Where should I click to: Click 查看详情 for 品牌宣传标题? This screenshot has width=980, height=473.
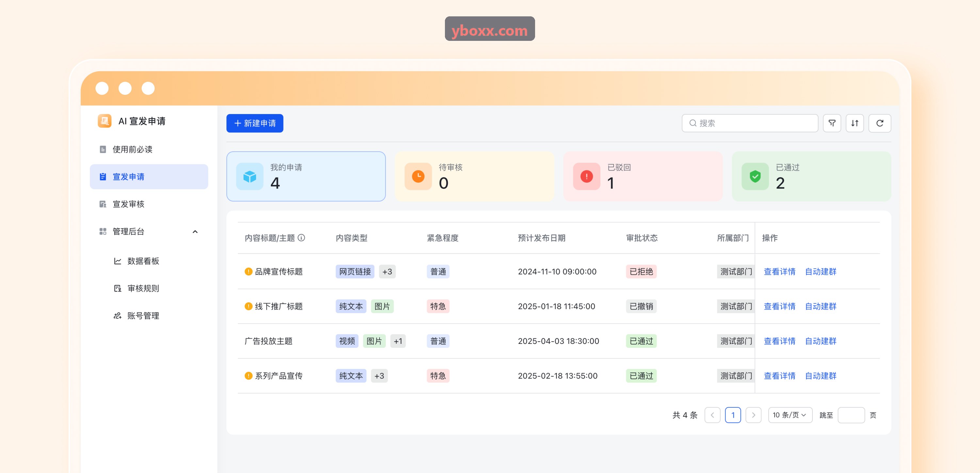click(779, 271)
